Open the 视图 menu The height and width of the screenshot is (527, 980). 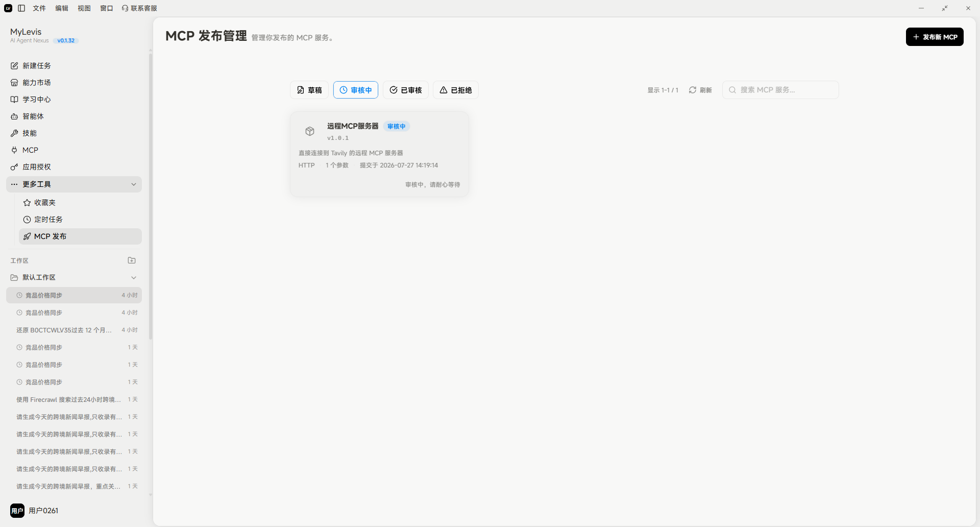point(84,8)
